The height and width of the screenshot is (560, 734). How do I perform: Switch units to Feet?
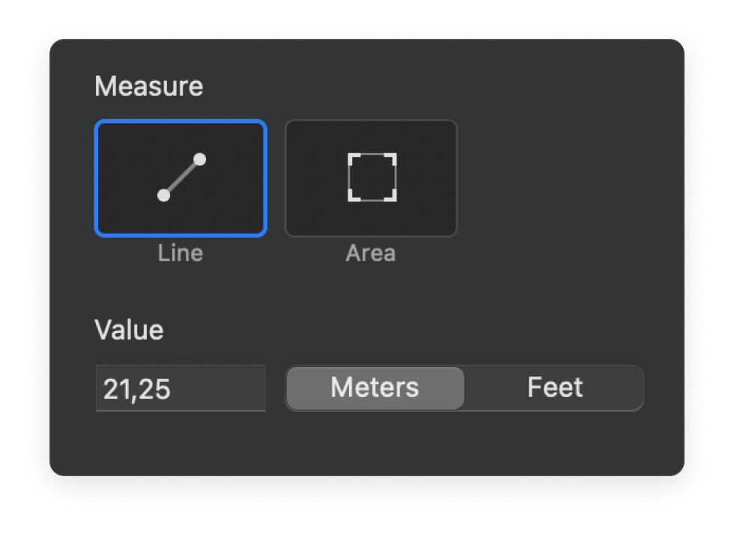(x=554, y=388)
